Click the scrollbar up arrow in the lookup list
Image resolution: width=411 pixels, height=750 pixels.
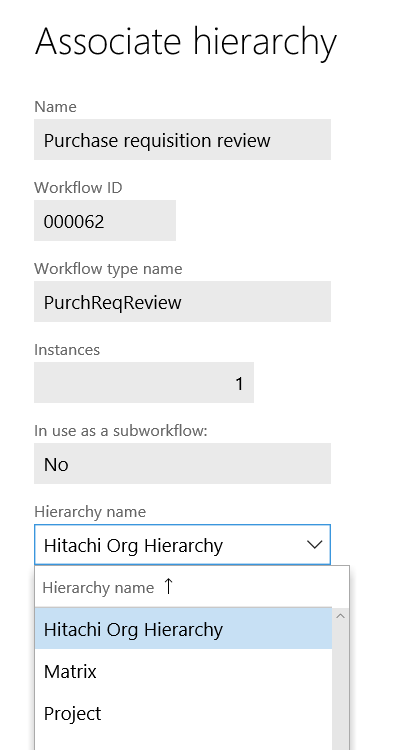click(340, 617)
